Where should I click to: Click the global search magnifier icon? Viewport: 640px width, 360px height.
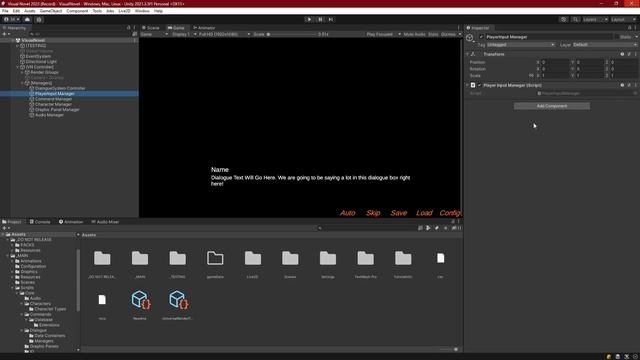[575, 19]
